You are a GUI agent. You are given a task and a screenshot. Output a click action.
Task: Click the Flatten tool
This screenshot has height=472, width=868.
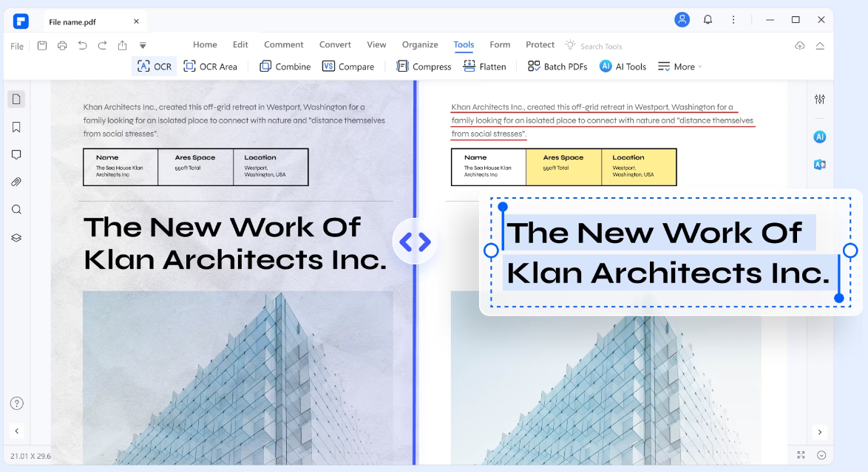pyautogui.click(x=484, y=66)
